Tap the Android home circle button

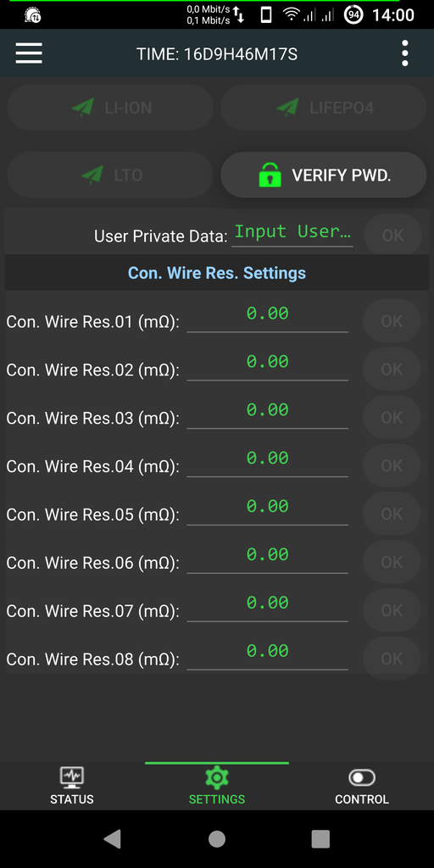217,839
